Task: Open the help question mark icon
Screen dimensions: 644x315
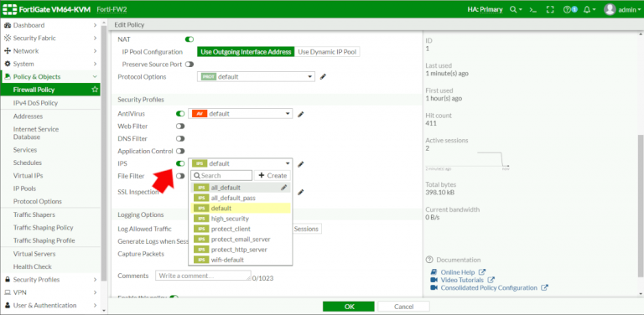Action: 567,9
